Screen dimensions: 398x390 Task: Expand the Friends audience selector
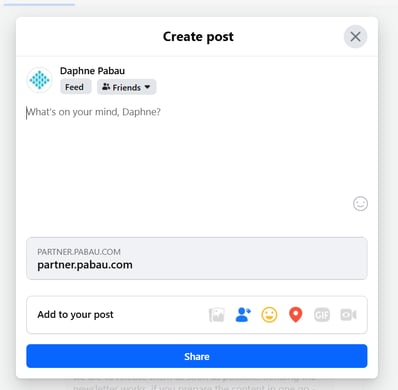point(127,87)
